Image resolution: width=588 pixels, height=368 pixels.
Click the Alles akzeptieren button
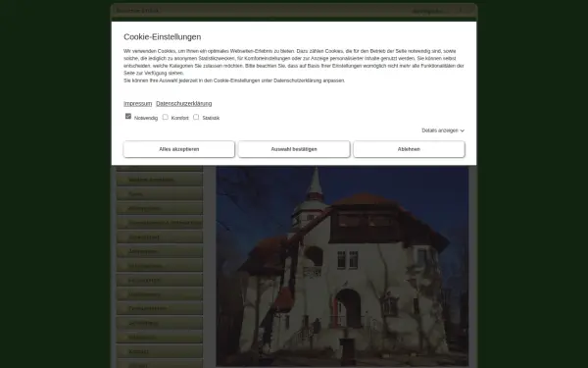click(179, 149)
